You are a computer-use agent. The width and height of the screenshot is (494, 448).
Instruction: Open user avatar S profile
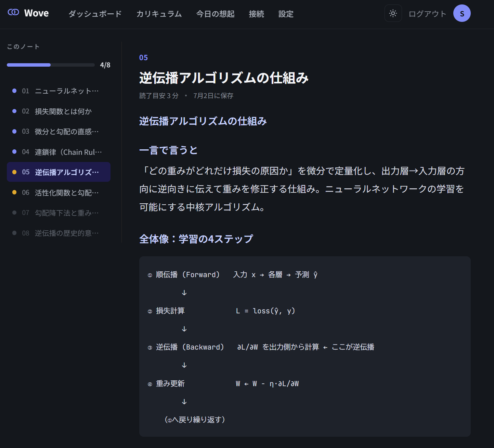462,13
